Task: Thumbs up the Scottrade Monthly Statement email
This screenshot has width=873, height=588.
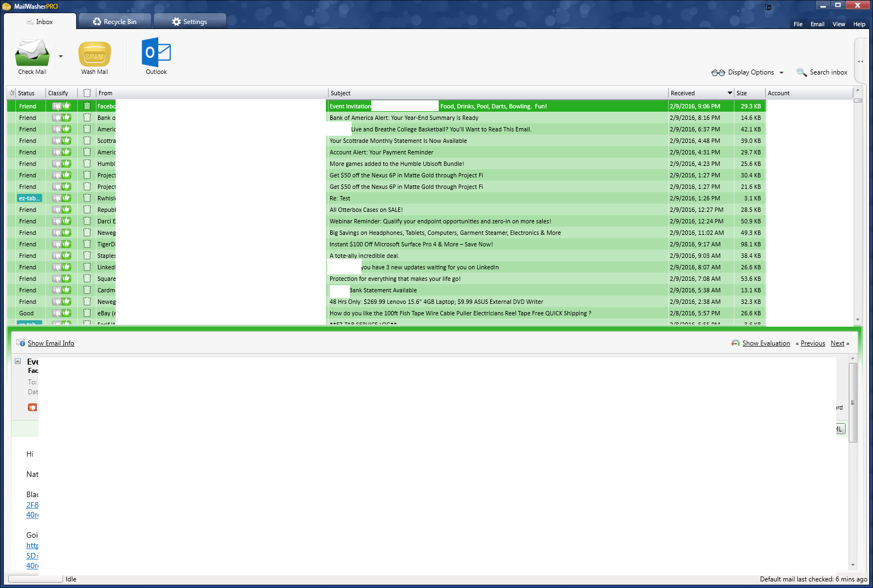Action: tap(67, 140)
